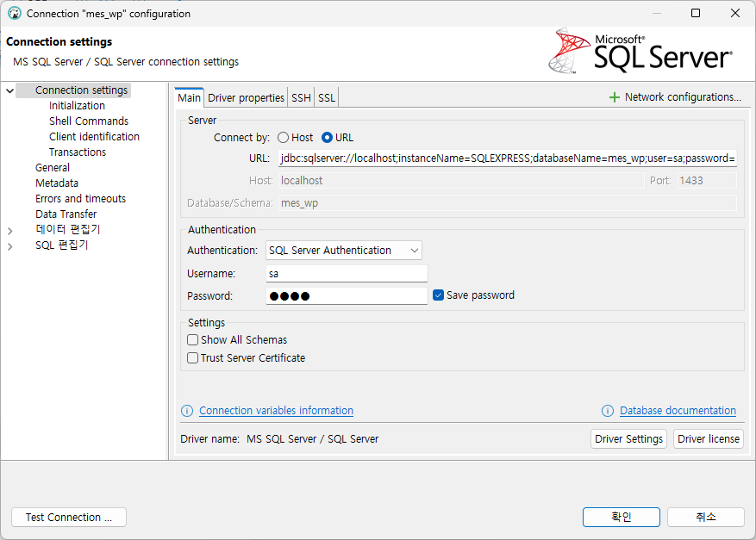
Task: Click into the JDBC URL field
Action: pyautogui.click(x=507, y=158)
